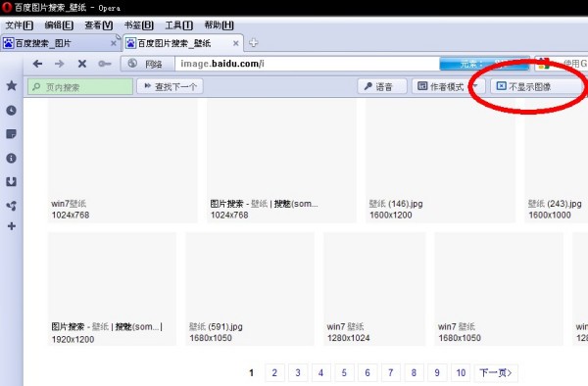This screenshot has width=588, height=386.
Task: Click the 查找下一个 find next button
Action: 171,86
